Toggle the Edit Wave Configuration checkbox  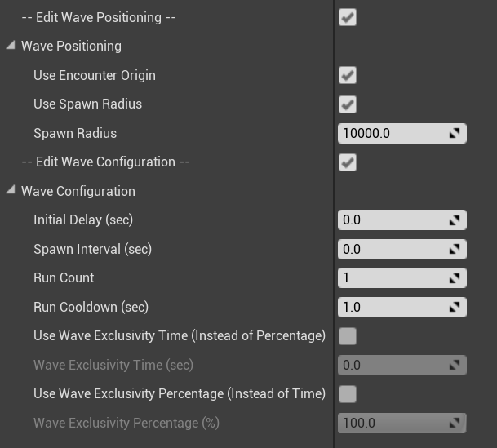click(x=348, y=162)
